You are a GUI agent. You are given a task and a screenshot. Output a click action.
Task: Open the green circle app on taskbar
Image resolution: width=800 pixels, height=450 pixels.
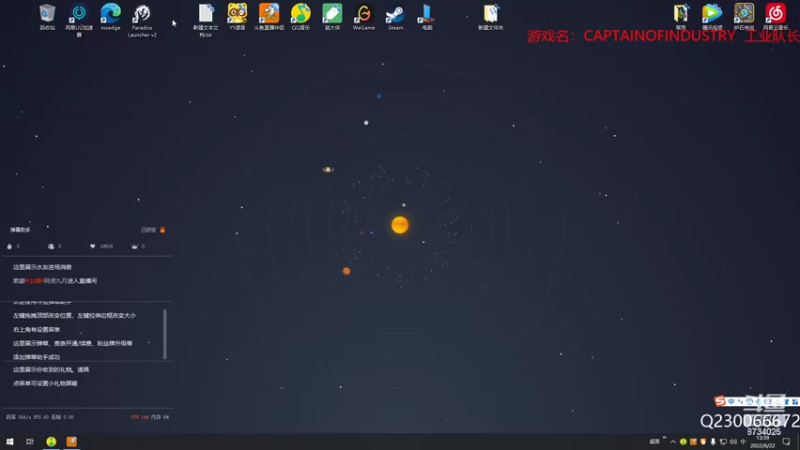click(51, 442)
